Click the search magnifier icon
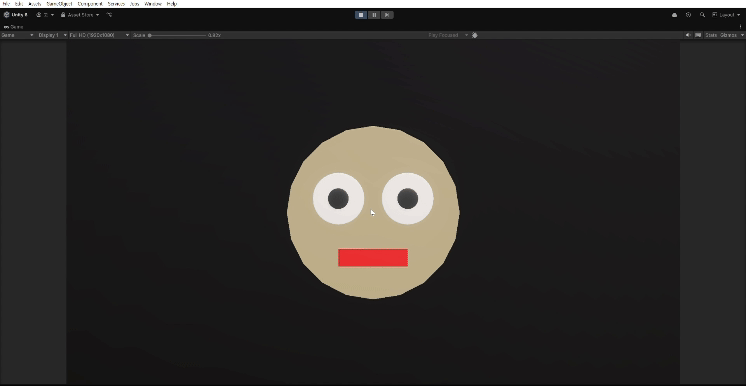This screenshot has width=746, height=386. (702, 15)
